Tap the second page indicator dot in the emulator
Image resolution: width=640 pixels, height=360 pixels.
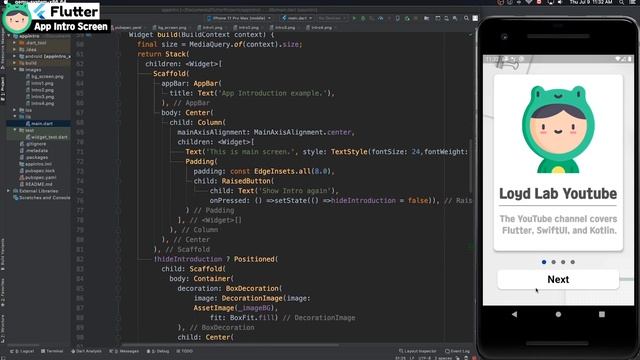553,262
